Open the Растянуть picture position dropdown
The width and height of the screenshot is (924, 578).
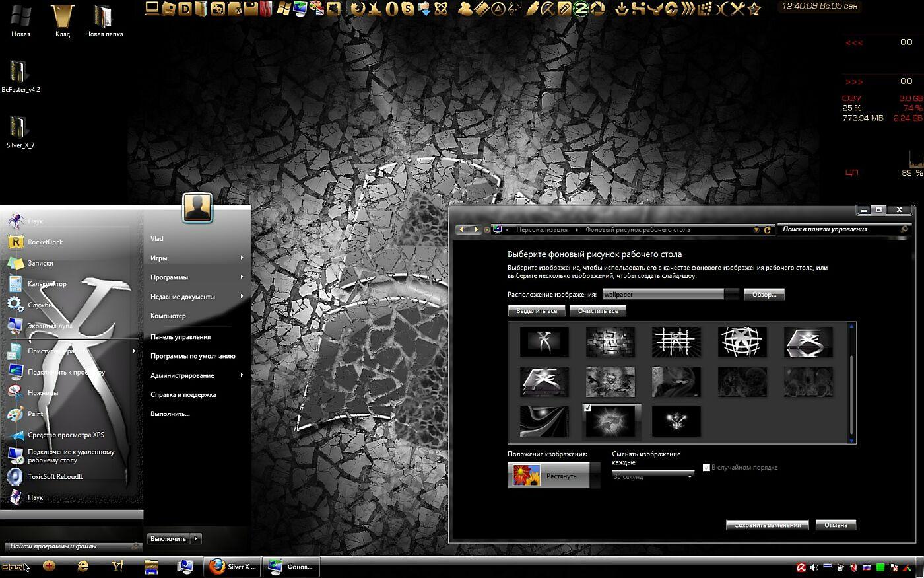click(x=554, y=476)
